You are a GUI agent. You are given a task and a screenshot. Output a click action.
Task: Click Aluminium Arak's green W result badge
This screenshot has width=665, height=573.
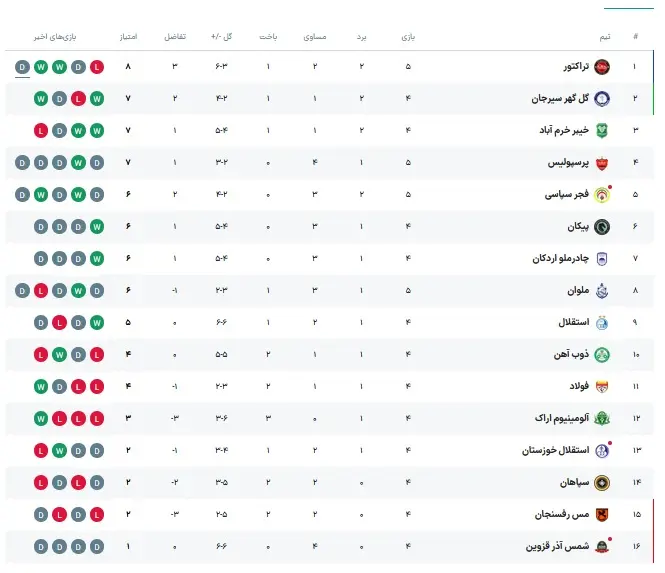[41, 419]
